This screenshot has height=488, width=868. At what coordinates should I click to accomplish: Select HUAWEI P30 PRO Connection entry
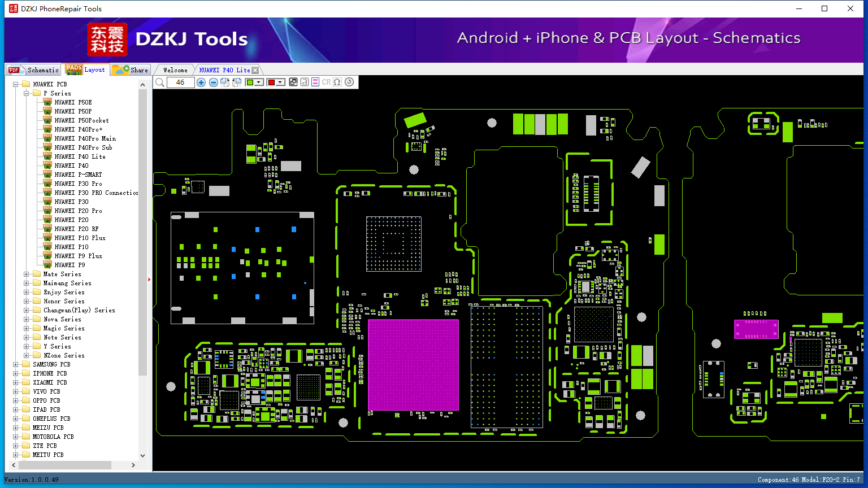96,193
